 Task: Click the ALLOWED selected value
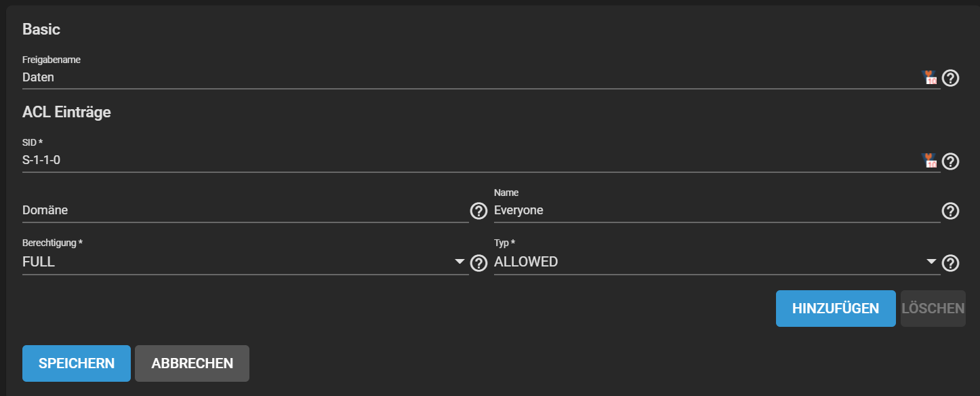click(526, 262)
